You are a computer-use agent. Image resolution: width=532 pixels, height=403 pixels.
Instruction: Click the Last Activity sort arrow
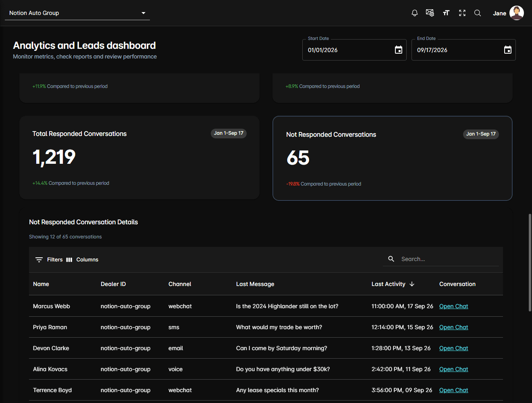(412, 284)
